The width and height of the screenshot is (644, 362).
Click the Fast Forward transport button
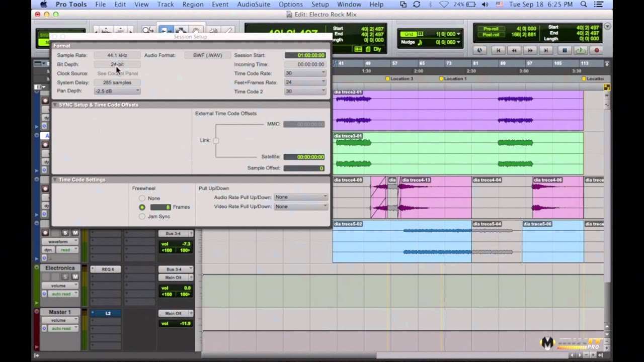tap(530, 50)
